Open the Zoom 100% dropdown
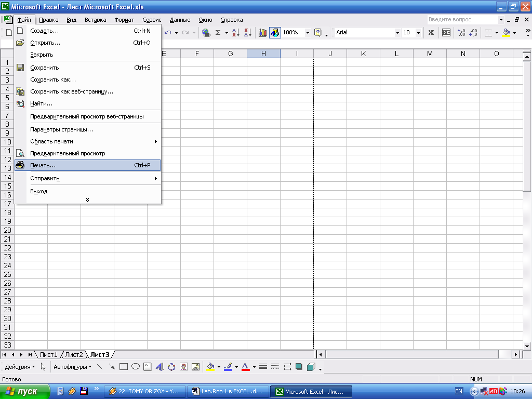Viewport: 532px width, 399px height. (x=308, y=33)
